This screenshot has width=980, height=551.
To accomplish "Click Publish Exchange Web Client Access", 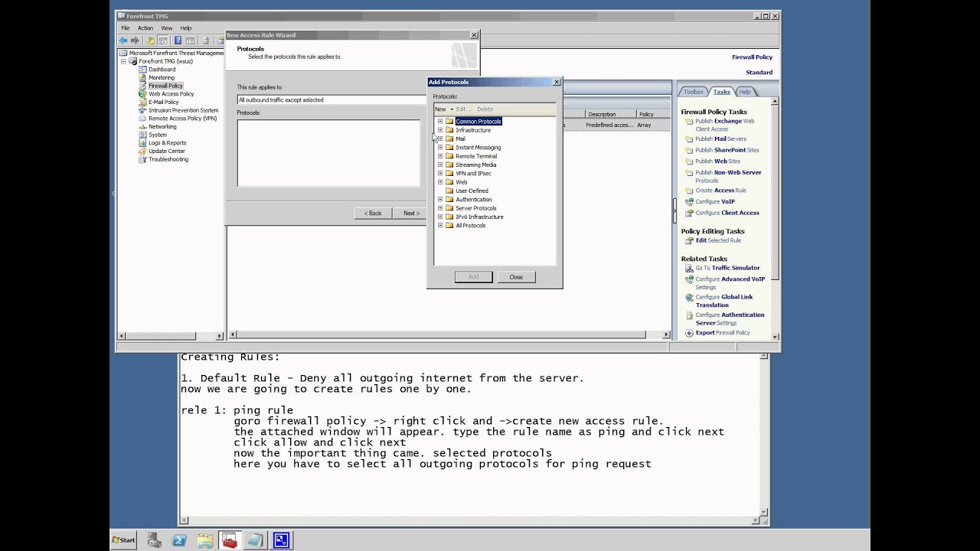I will coord(724,125).
